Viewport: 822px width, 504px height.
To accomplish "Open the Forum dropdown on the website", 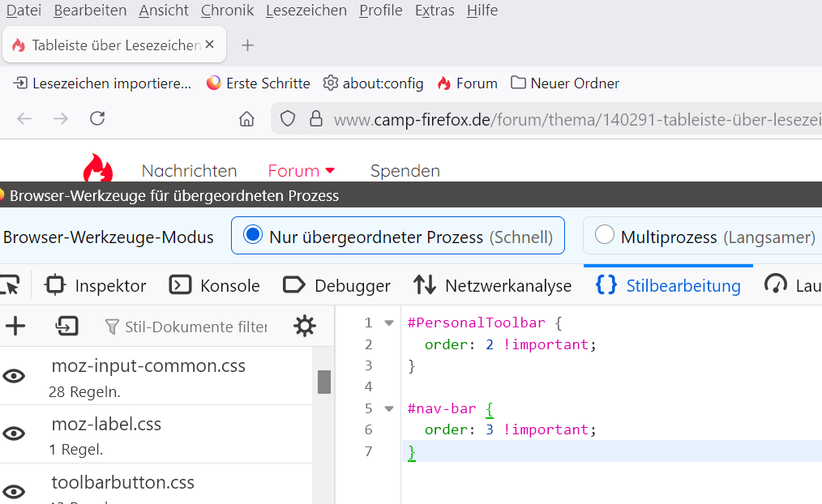I will (302, 171).
